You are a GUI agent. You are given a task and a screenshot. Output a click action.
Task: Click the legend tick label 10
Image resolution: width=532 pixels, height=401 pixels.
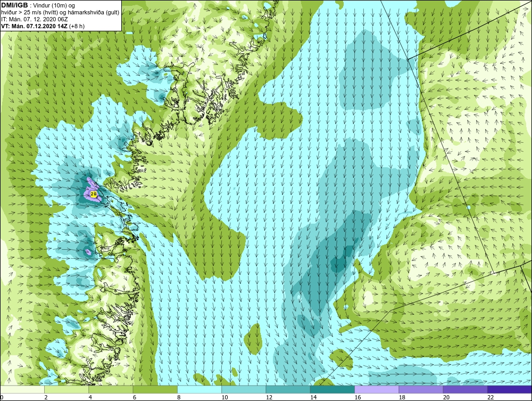225,397
